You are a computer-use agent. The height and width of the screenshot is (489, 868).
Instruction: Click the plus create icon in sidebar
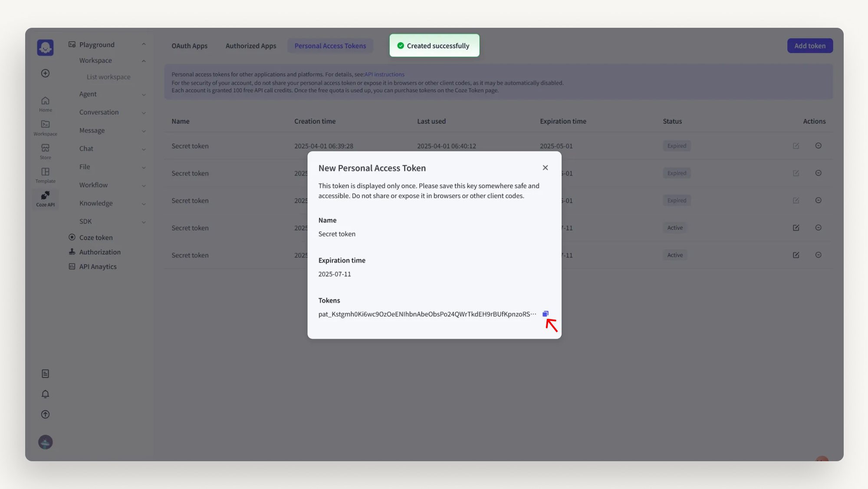click(45, 73)
